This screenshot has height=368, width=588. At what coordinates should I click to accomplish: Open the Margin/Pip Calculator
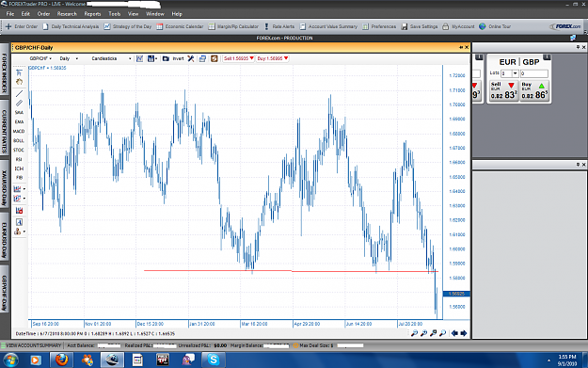(x=233, y=26)
